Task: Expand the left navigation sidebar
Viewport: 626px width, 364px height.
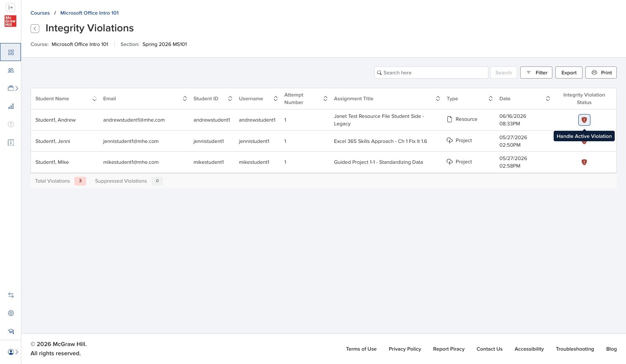Action: pyautogui.click(x=10, y=8)
